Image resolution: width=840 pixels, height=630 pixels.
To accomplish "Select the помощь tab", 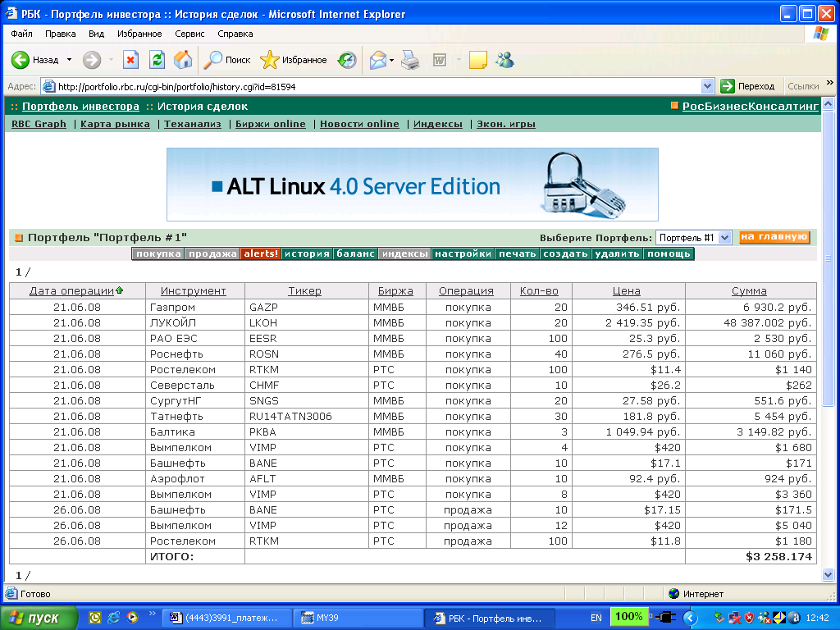I will (669, 254).
